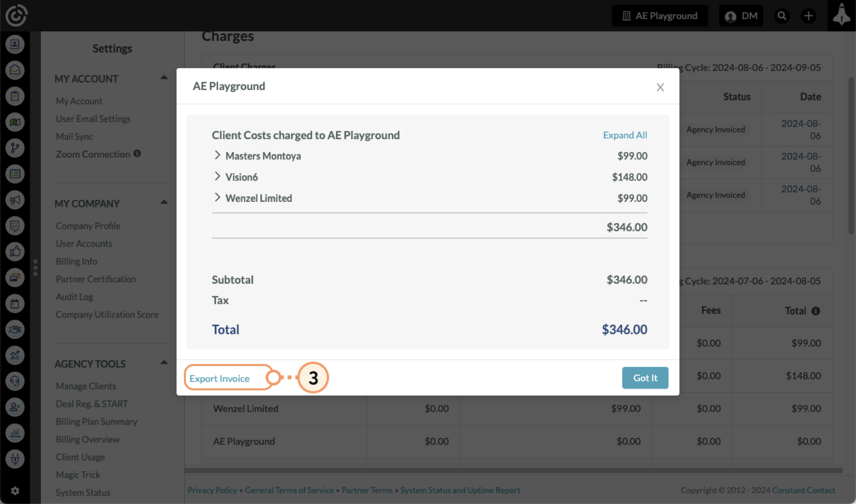Screen dimensions: 856x504
Task: Open the calendar icon in sidebar
Action: tap(15, 304)
